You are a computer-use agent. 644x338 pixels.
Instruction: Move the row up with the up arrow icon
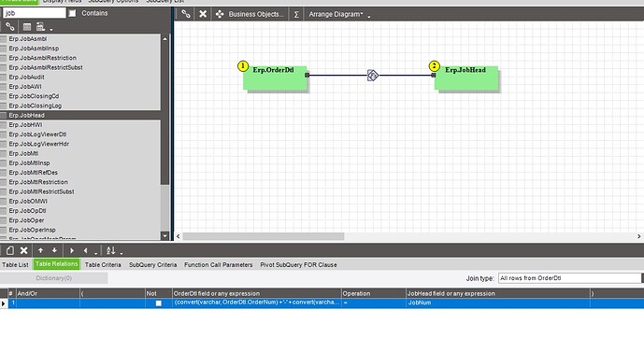pos(41,250)
